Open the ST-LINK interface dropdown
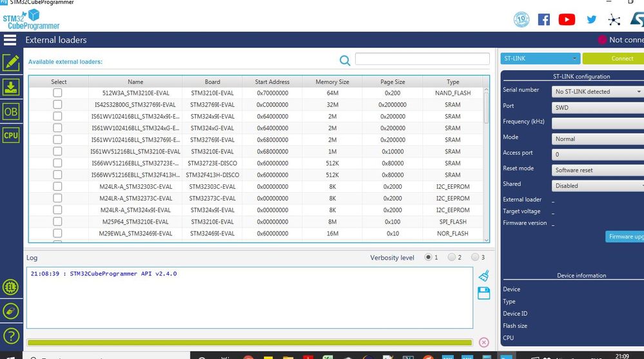This screenshot has height=359, width=644. click(x=540, y=58)
